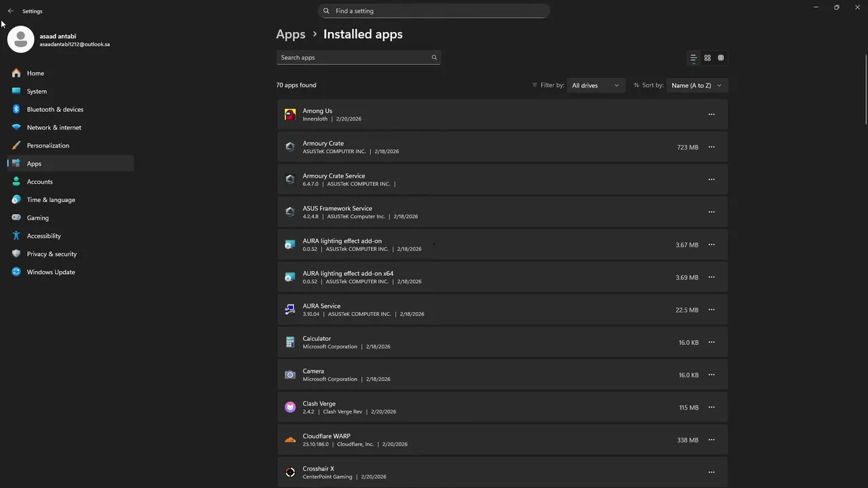
Task: Click the Clash Verge app icon
Action: coord(290,407)
